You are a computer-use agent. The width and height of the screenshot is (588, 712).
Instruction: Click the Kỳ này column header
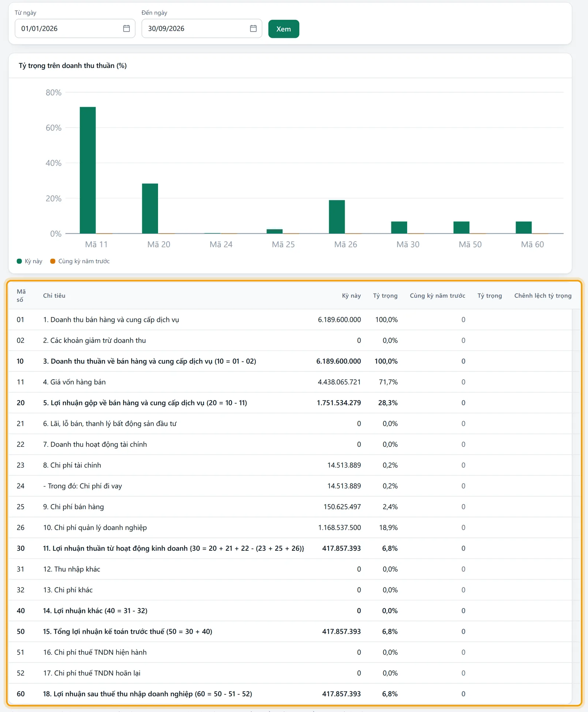click(351, 295)
